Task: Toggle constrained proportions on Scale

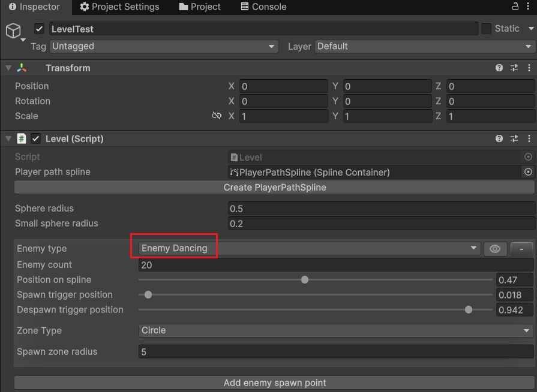Action: click(x=217, y=116)
